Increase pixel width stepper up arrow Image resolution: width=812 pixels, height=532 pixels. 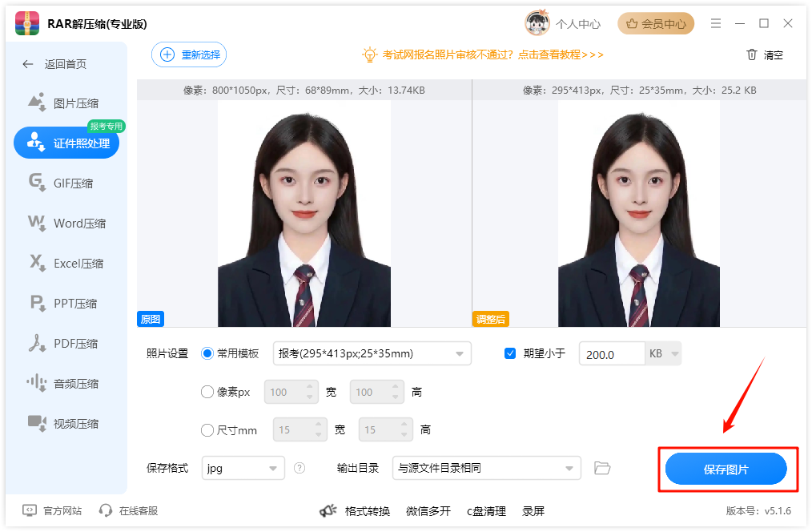(x=310, y=386)
